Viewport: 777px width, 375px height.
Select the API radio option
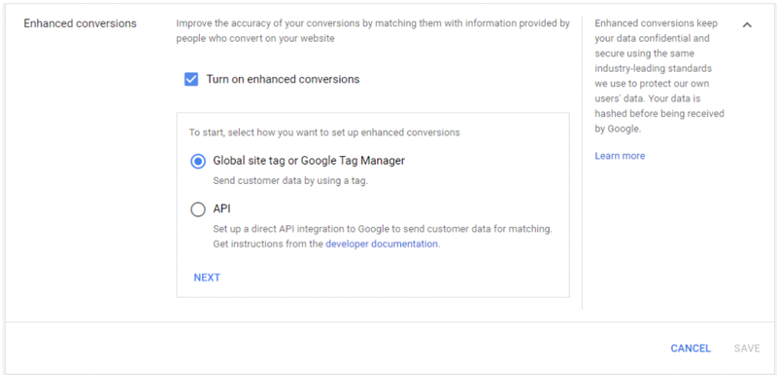coord(198,210)
